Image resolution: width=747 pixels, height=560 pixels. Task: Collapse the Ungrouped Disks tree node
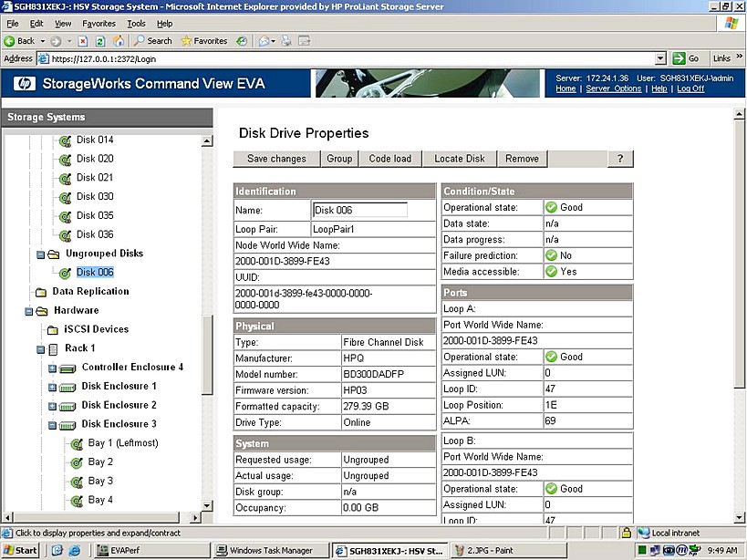[40, 254]
